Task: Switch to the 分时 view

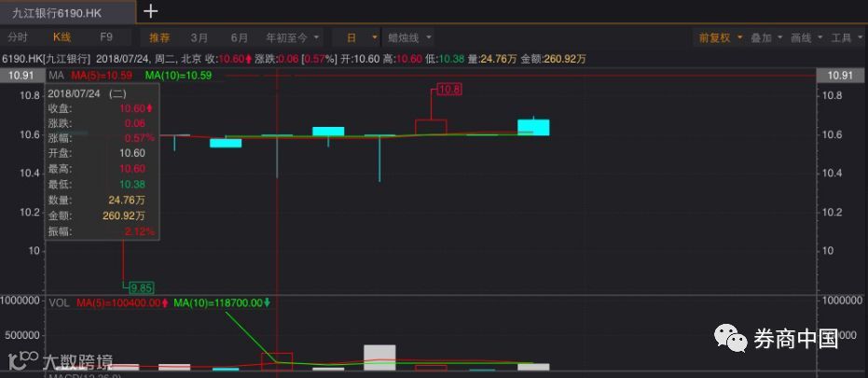Action: pyautogui.click(x=18, y=37)
